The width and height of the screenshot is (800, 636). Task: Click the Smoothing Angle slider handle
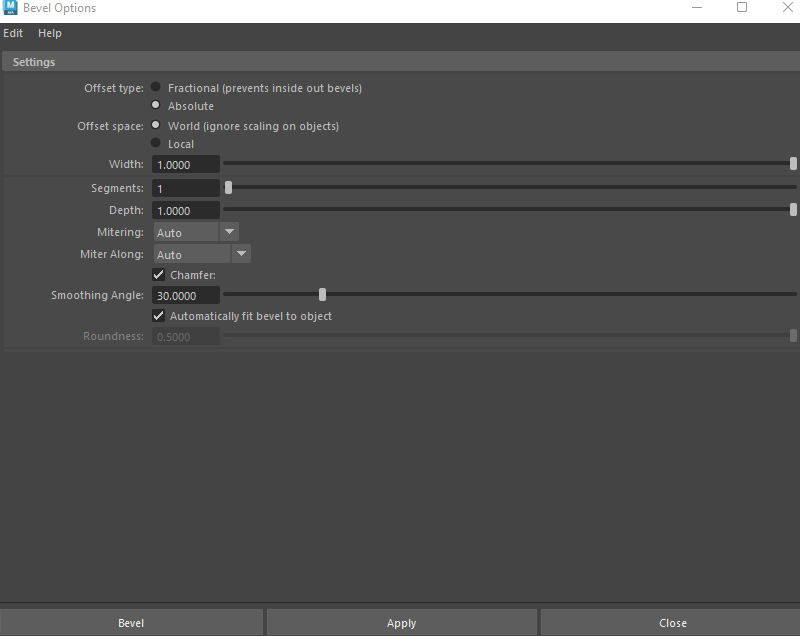coord(322,294)
